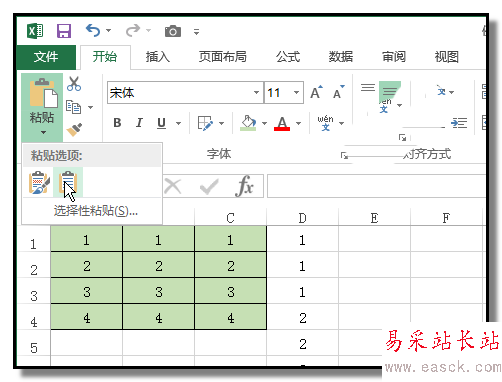Click the top align lines icon
Screen dimensions: 502x382
click(368, 88)
